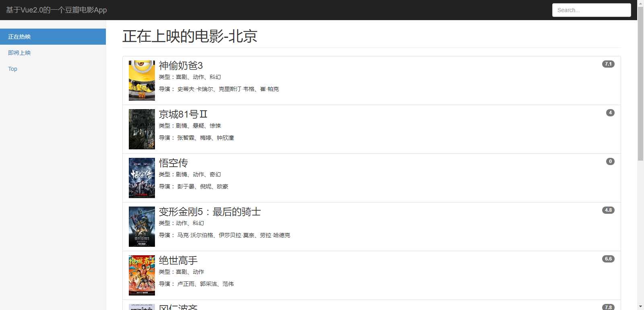Image resolution: width=644 pixels, height=310 pixels.
Task: Open 变形金刚5 poster thumbnail
Action: (x=142, y=227)
